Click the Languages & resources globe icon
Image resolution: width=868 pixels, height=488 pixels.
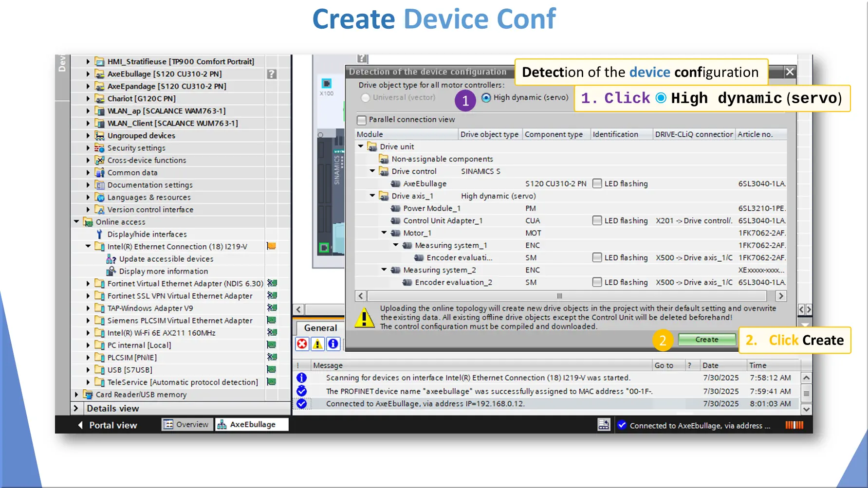(x=100, y=198)
